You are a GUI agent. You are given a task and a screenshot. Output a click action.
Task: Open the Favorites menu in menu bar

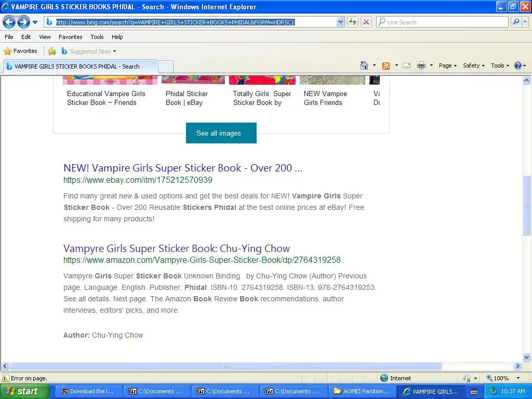71,37
